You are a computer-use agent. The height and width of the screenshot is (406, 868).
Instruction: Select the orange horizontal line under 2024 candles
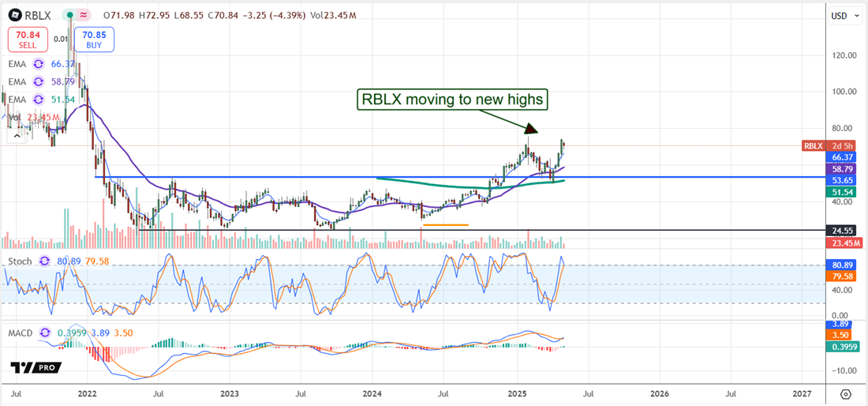446,224
